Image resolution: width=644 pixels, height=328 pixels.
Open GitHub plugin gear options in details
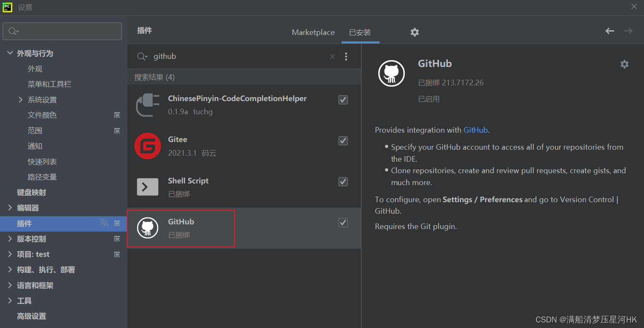point(624,64)
